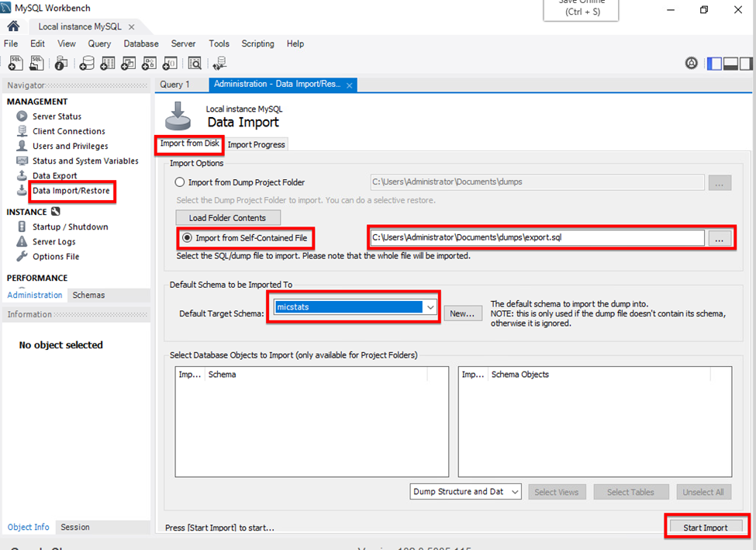Open Data Import/Restore in Navigator

[71, 191]
